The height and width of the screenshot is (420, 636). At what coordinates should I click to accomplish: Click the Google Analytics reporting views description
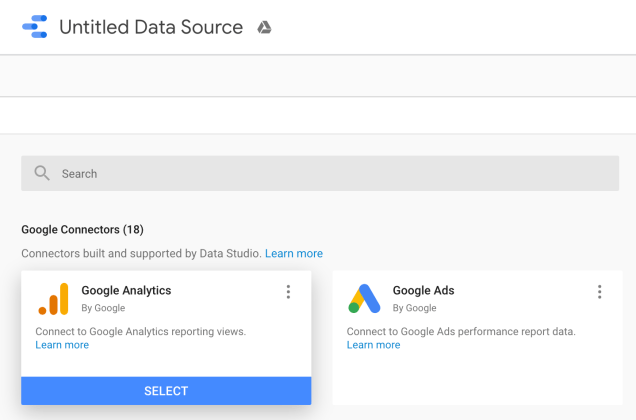(140, 332)
